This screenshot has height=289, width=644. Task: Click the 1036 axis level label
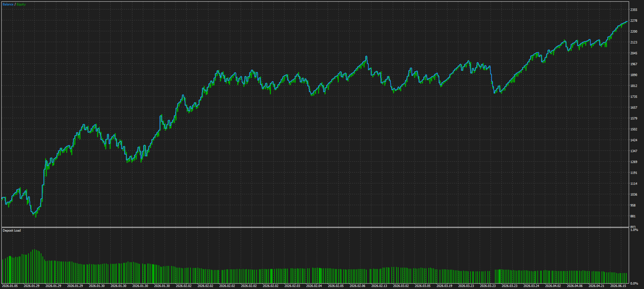(x=633, y=195)
